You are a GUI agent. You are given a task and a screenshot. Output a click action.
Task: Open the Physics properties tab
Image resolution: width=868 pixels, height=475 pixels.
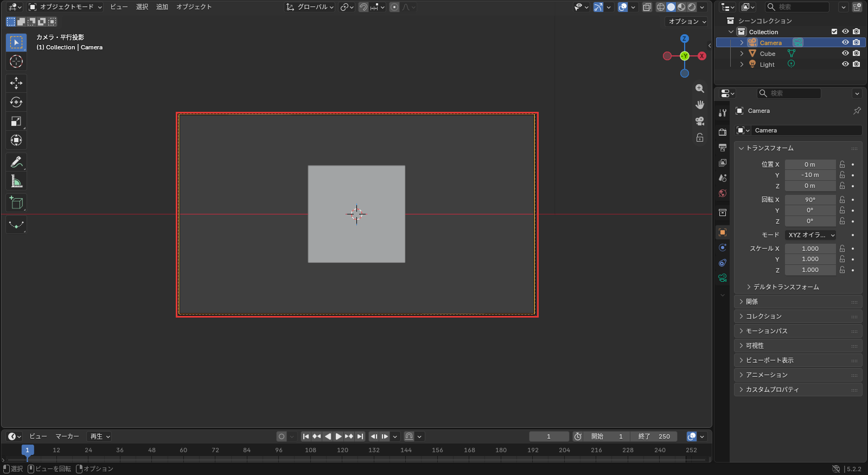click(723, 248)
